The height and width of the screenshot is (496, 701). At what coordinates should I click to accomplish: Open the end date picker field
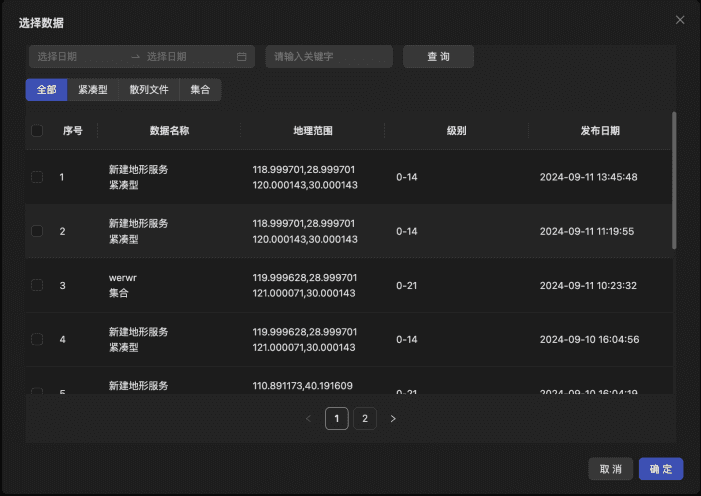point(185,57)
